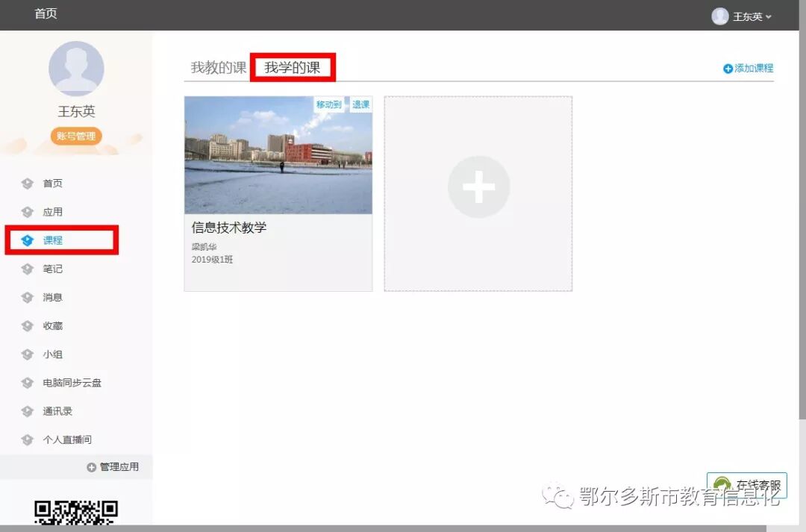Open the 电脑同步云盘 sidebar label
This screenshot has height=532, width=806.
[x=72, y=383]
